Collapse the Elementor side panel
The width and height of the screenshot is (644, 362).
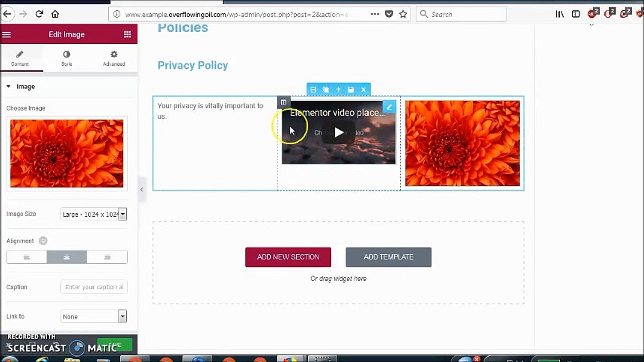142,189
